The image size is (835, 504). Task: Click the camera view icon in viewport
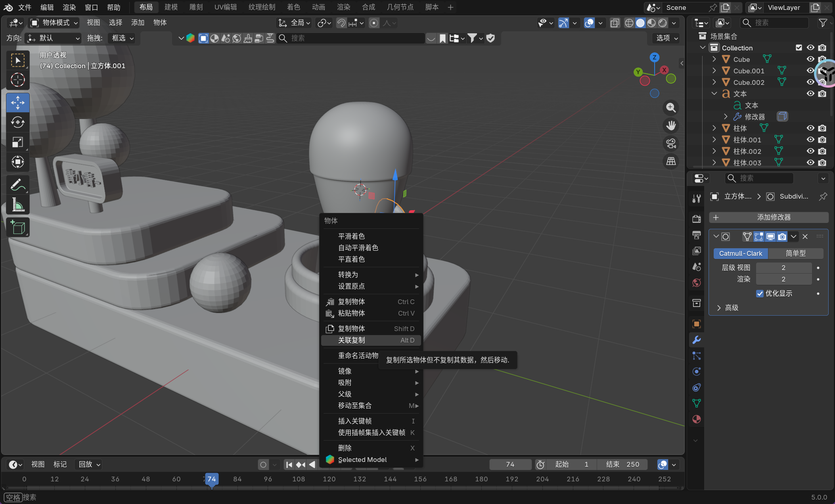click(x=671, y=144)
